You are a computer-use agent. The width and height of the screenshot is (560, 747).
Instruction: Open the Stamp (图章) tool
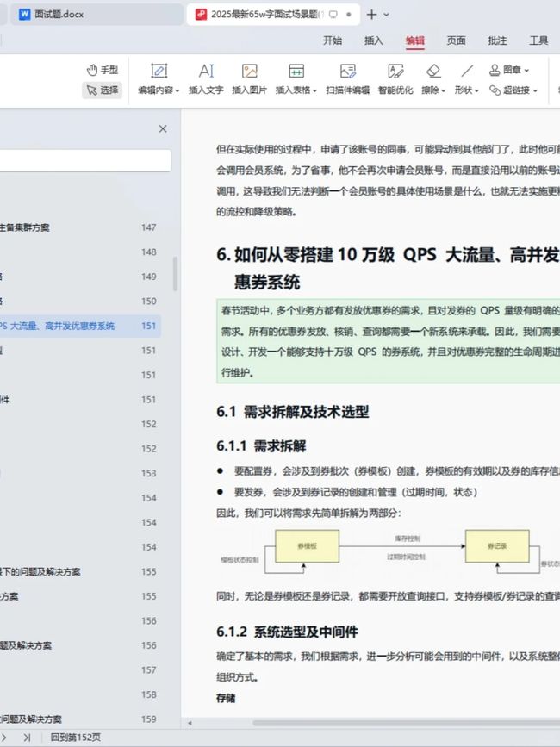(508, 70)
